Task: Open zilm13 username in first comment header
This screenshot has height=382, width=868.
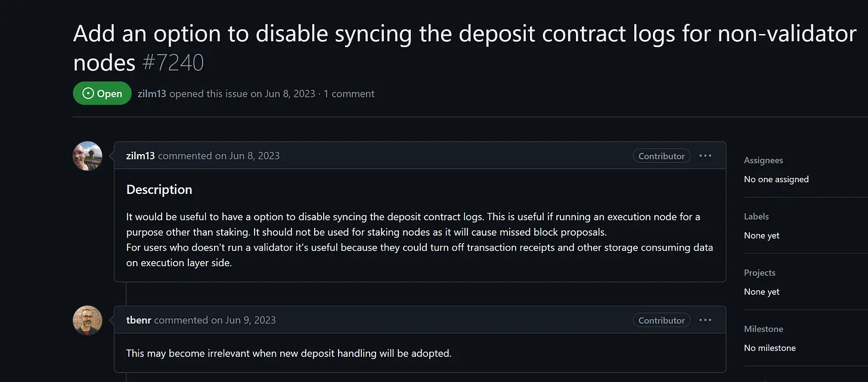Action: [141, 156]
